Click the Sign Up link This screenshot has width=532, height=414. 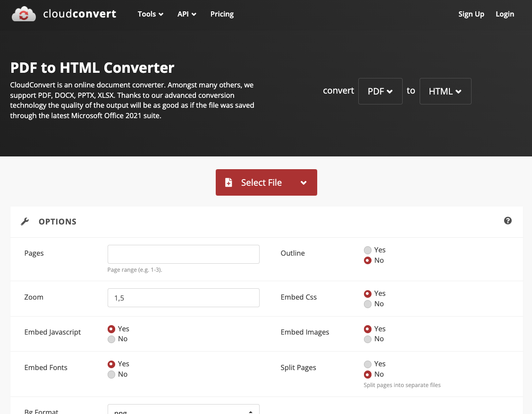[x=471, y=14]
